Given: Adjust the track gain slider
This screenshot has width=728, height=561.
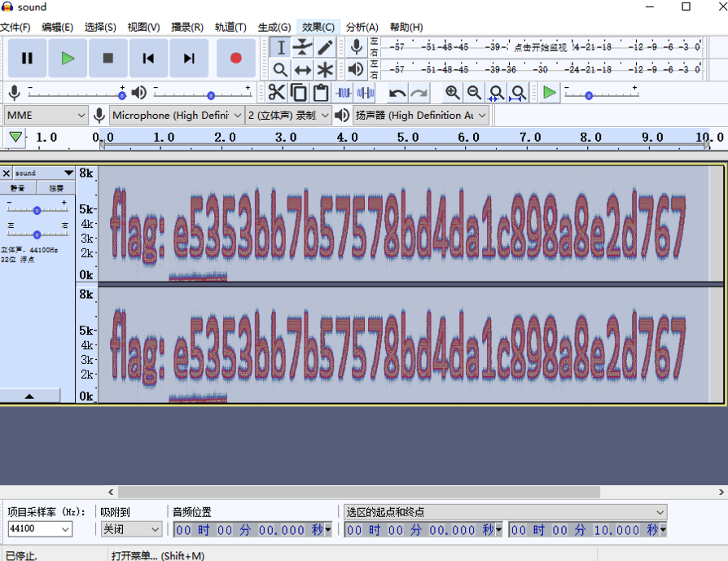Looking at the screenshot, I should [37, 208].
